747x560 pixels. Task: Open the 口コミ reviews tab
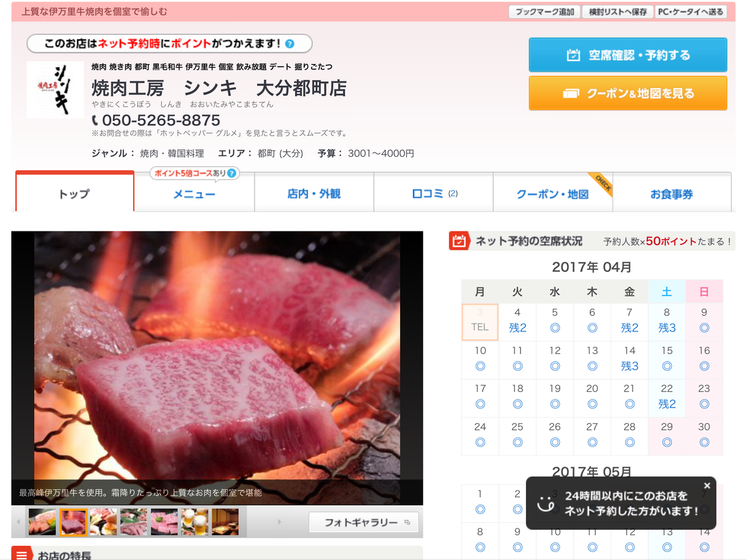[433, 194]
